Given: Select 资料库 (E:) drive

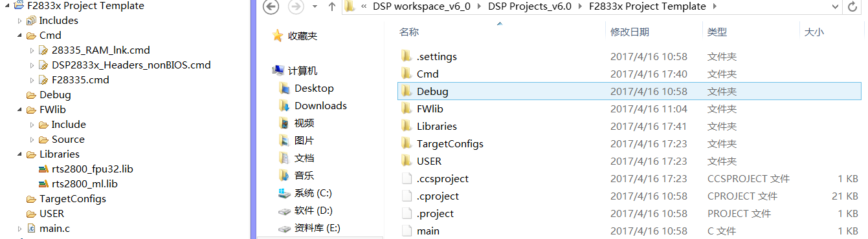Looking at the screenshot, I should point(309,227).
